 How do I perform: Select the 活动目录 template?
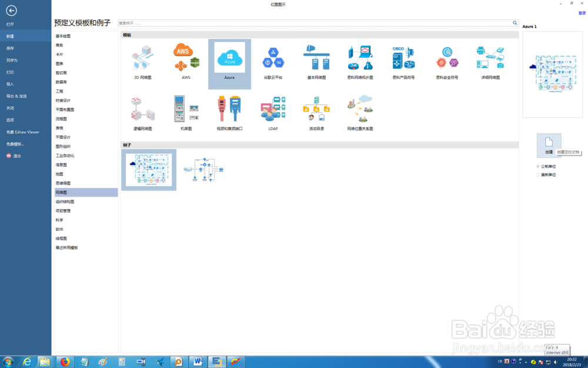click(316, 112)
